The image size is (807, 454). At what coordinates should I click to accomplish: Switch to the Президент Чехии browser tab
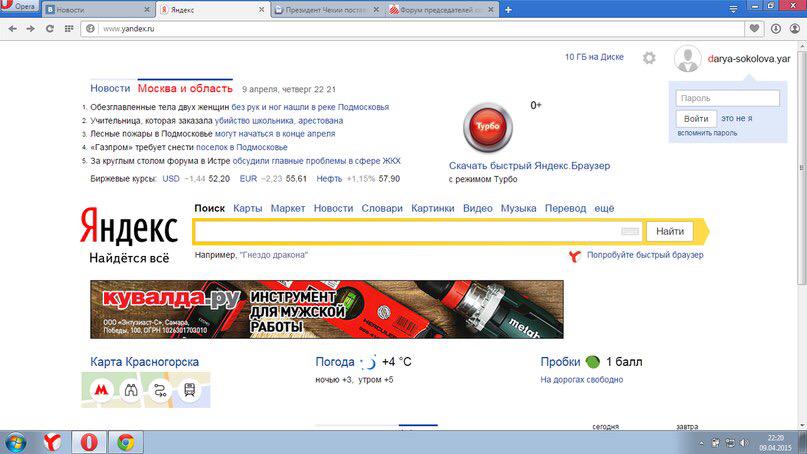pyautogui.click(x=327, y=10)
